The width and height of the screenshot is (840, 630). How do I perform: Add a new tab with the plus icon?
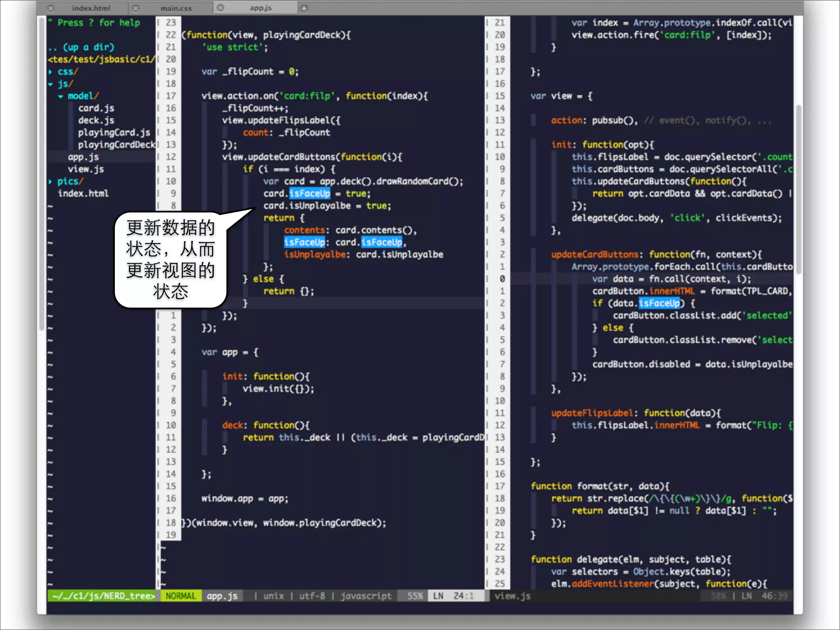304,8
